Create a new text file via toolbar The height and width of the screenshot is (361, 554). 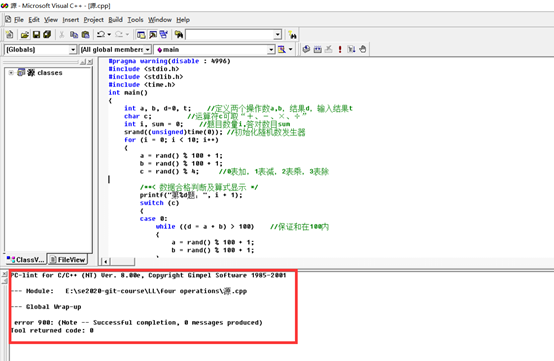click(x=10, y=35)
